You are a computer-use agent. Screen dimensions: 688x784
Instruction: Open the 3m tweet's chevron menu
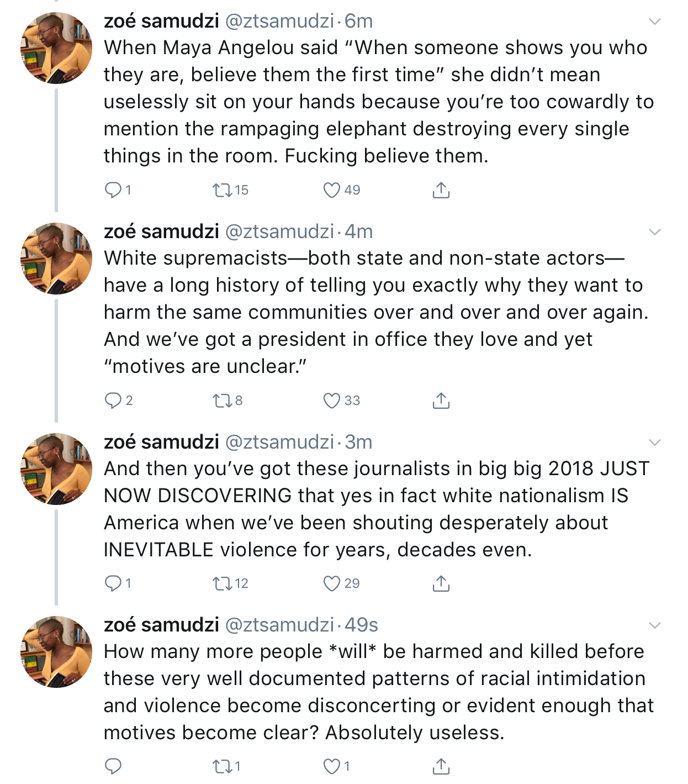tap(655, 443)
